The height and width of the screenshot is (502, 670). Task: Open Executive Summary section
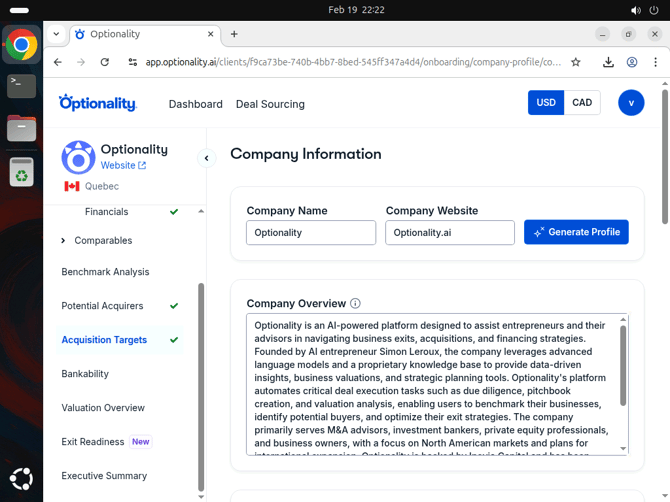coord(104,476)
